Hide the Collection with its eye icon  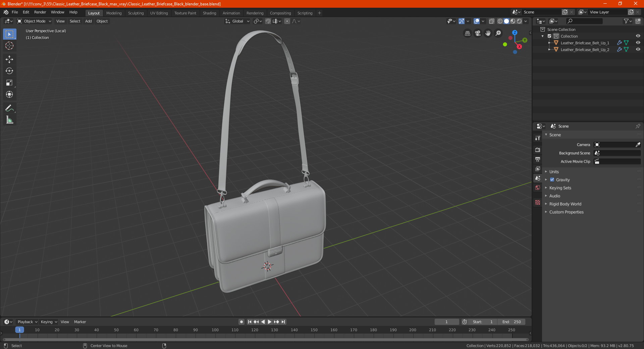click(638, 36)
